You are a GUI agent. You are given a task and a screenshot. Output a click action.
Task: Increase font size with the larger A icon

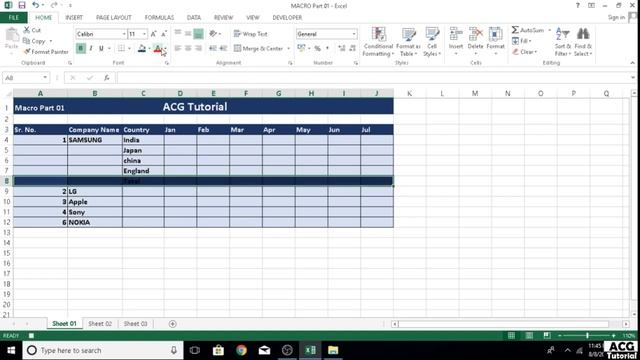153,34
